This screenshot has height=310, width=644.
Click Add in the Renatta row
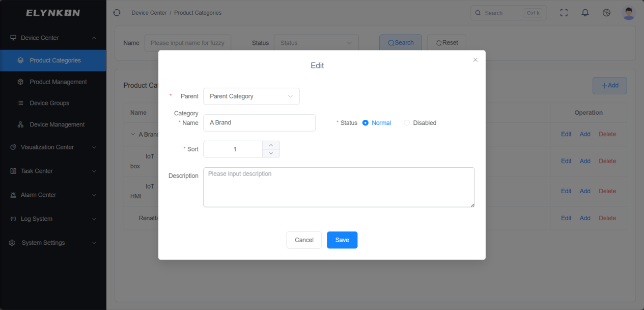(x=585, y=218)
